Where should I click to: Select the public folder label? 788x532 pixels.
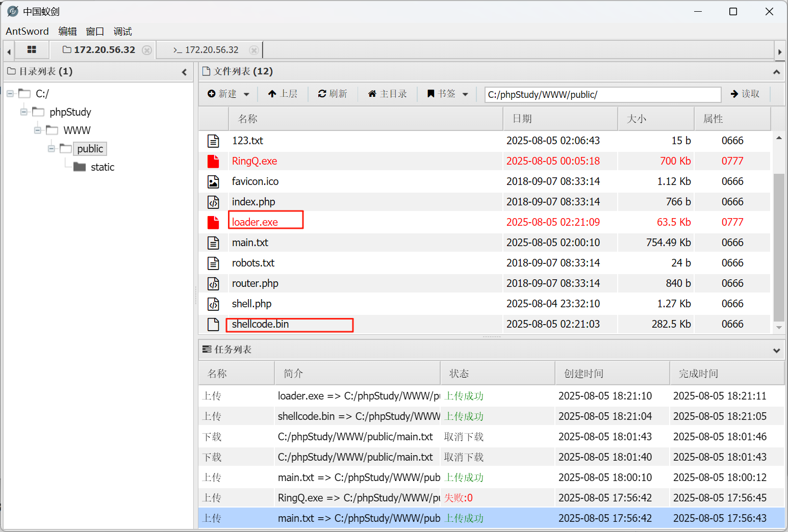(x=90, y=149)
